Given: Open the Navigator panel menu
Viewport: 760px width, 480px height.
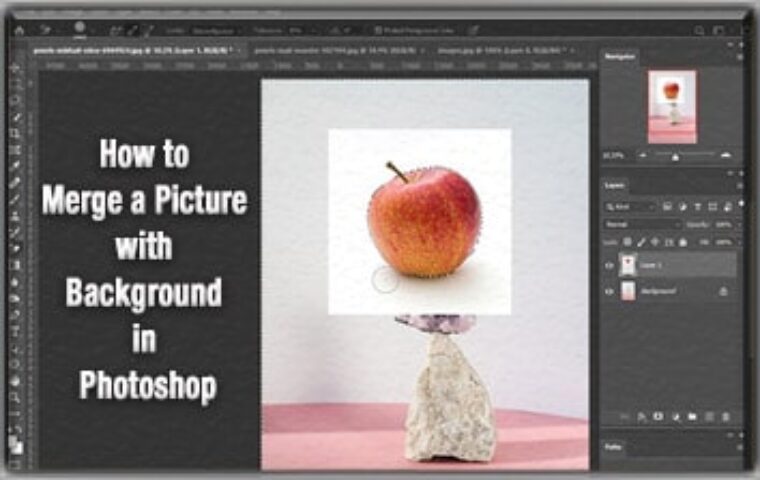Looking at the screenshot, I should [x=740, y=57].
